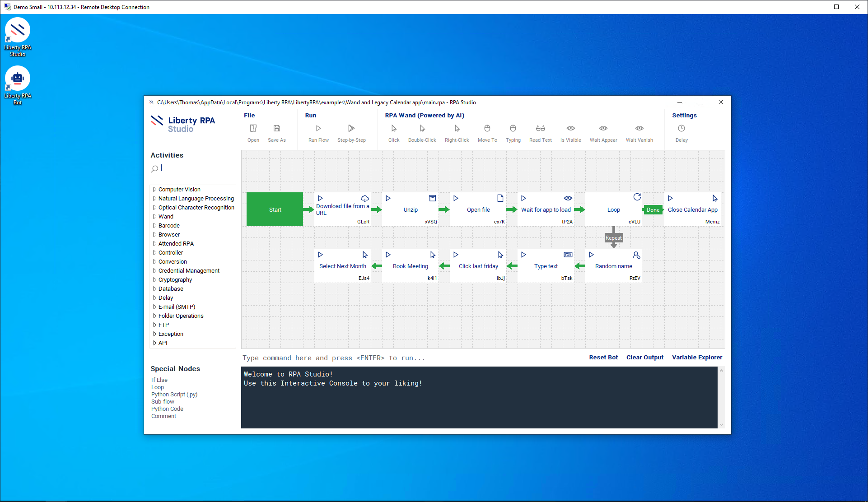Select the If Else special node

159,380
